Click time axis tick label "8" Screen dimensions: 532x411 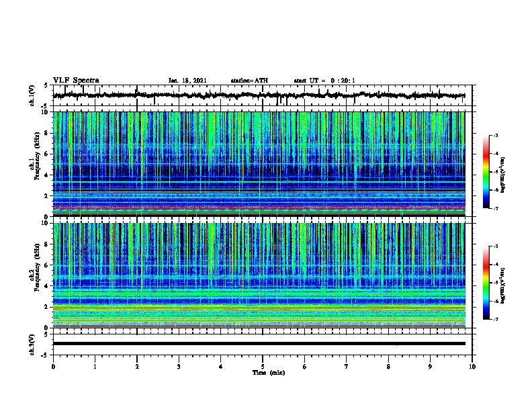[x=388, y=367]
